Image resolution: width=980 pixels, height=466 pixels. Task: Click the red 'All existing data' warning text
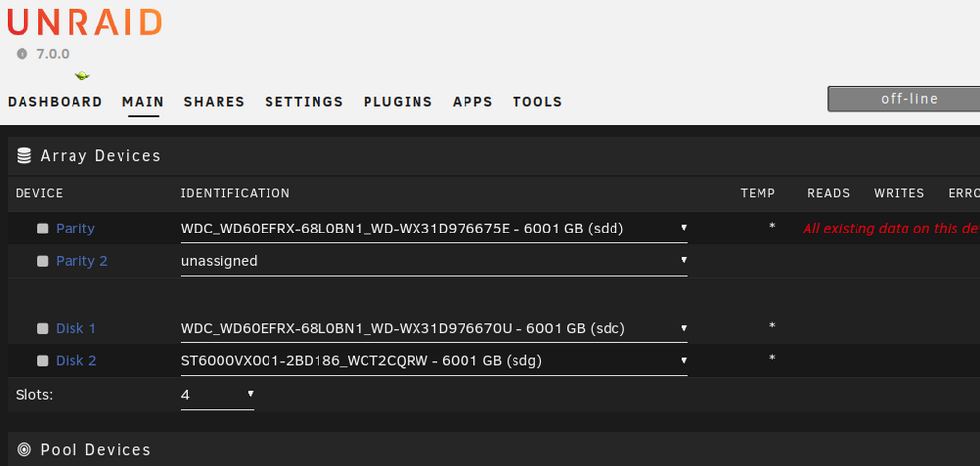[x=891, y=229]
